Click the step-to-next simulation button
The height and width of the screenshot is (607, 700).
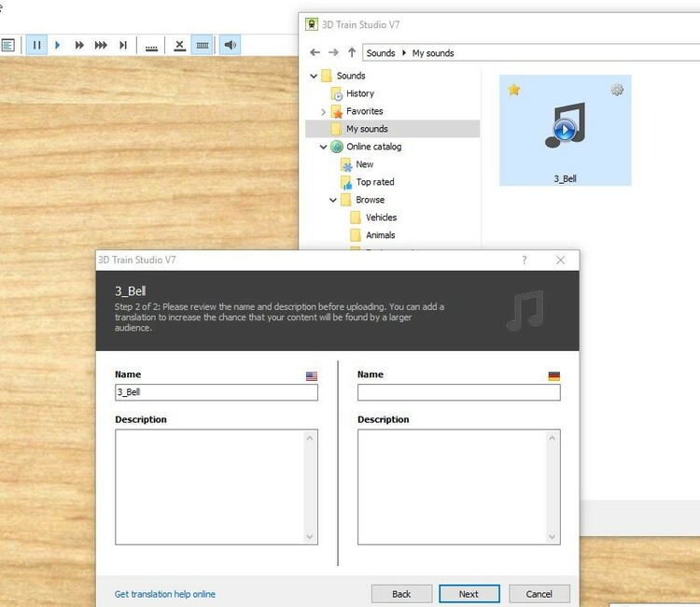coord(123,45)
